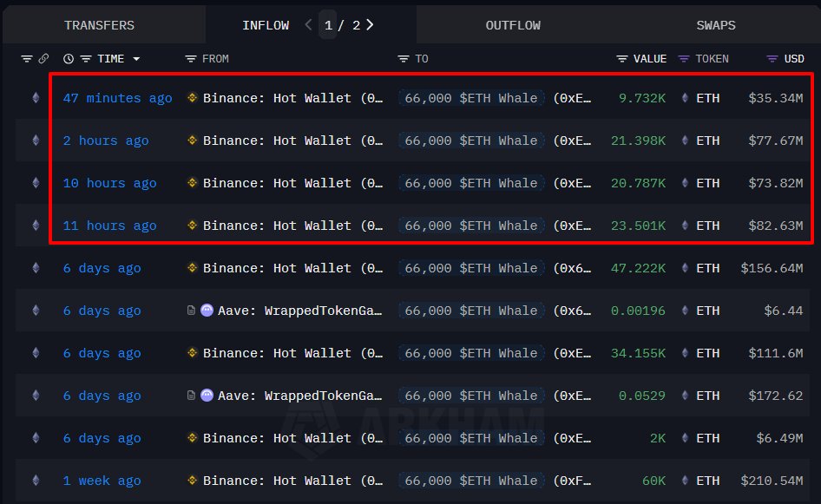Click the page number 1 field
Screen dimensions: 821x504
click(x=328, y=25)
